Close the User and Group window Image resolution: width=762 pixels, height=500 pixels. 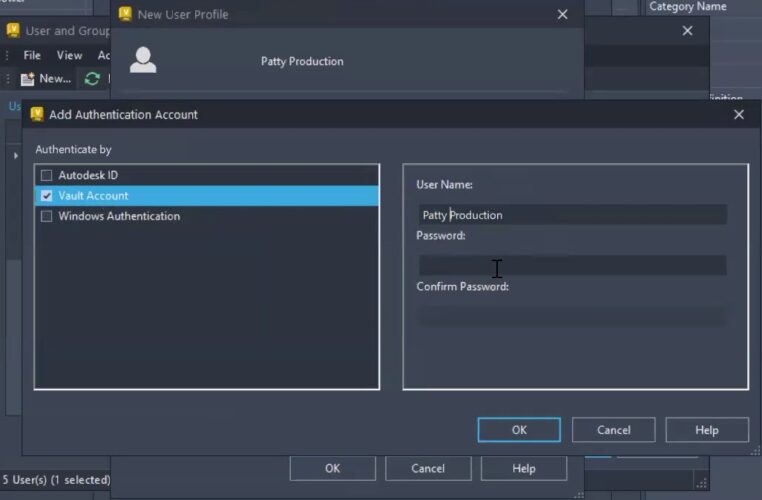687,31
